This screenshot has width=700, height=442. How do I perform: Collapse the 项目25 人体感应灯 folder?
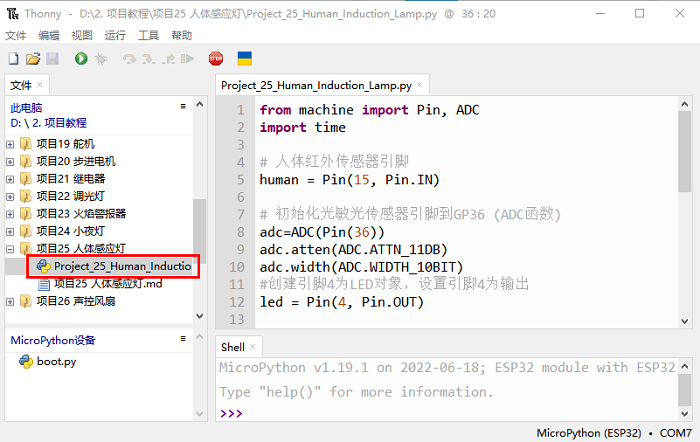point(11,248)
